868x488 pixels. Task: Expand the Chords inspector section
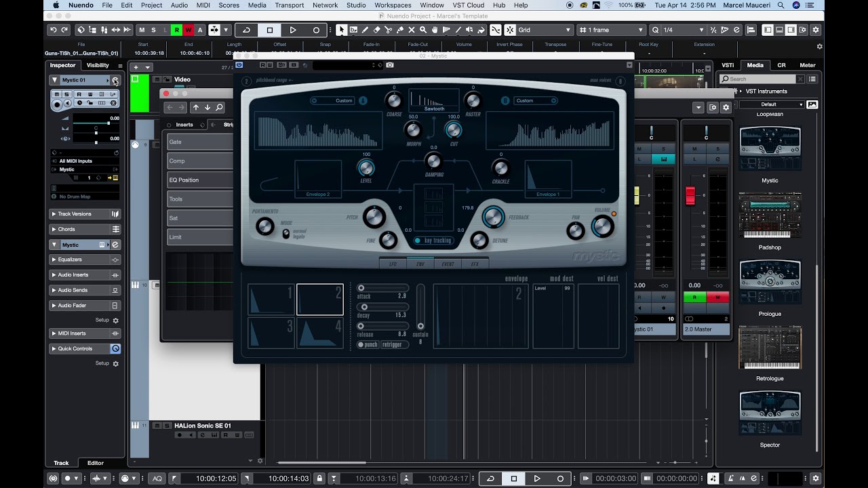tap(54, 229)
